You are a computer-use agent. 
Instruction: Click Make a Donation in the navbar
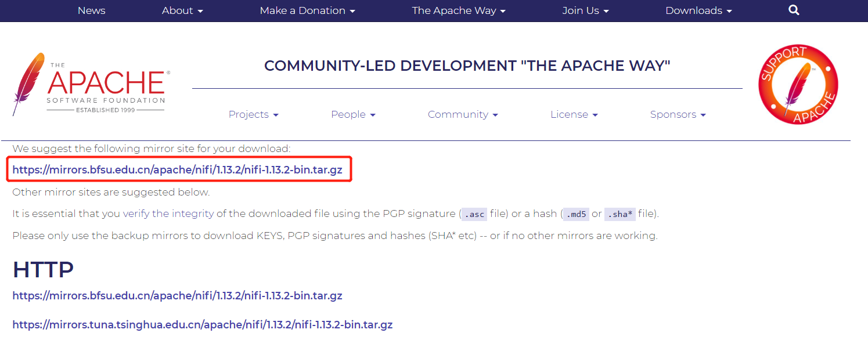302,10
